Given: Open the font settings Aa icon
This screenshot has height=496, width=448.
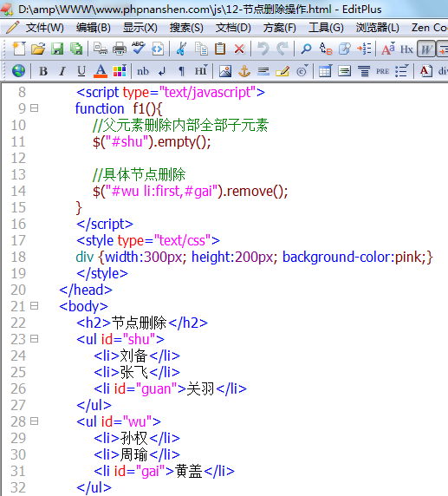Looking at the screenshot, I should tap(388, 49).
